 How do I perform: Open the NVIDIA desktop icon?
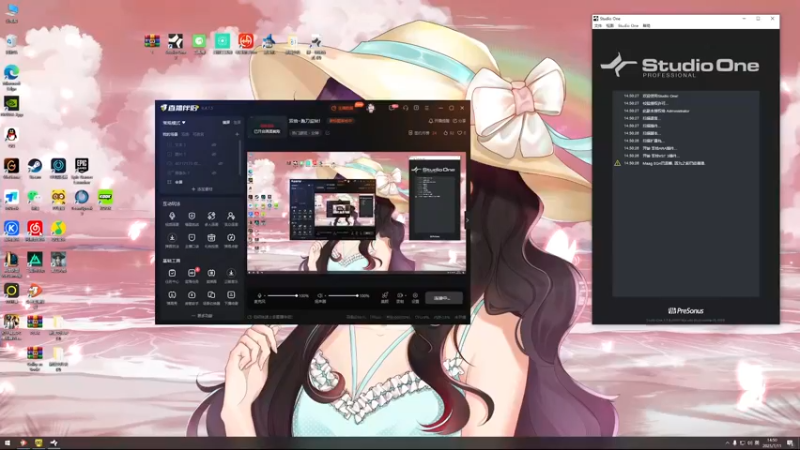click(x=11, y=106)
